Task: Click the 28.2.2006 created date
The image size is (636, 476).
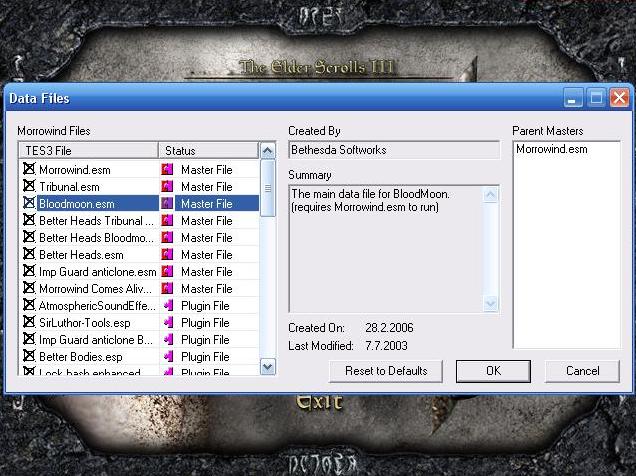Action: click(x=389, y=328)
